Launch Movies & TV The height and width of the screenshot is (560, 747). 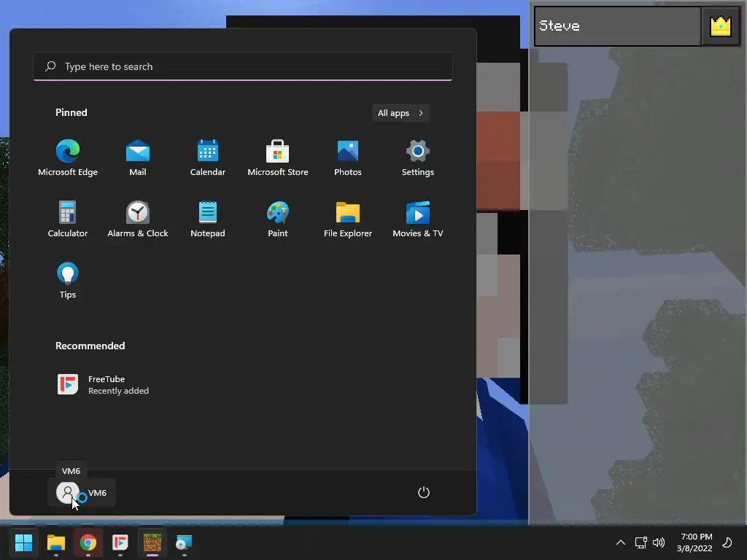coord(418,219)
